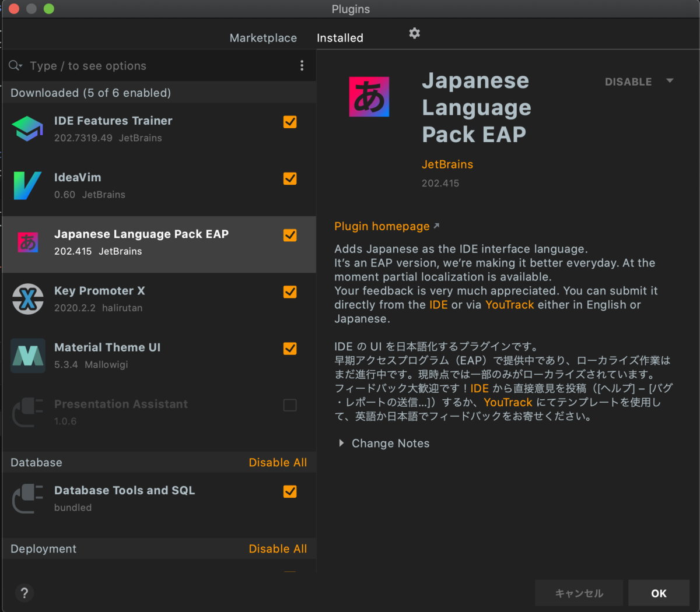The height and width of the screenshot is (612, 700).
Task: Toggle the Material Theme UI checkbox
Action: [290, 348]
